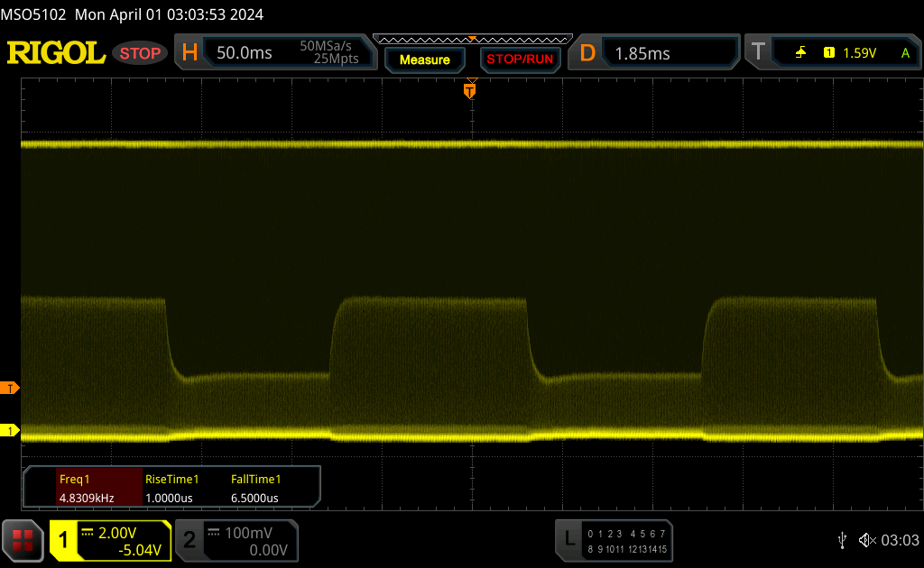Click the waveform memory overview bar

tap(473, 40)
